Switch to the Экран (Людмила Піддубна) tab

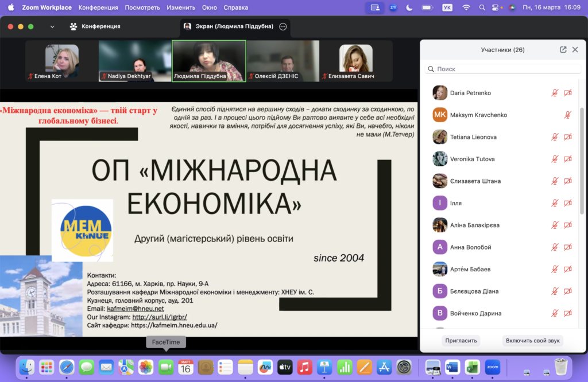[x=230, y=27]
